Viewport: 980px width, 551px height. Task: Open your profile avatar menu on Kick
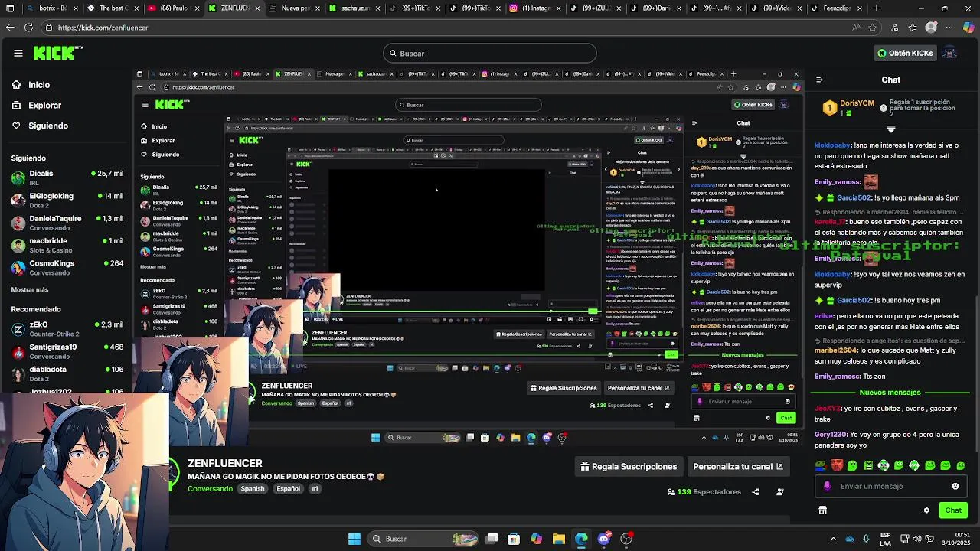tap(949, 53)
